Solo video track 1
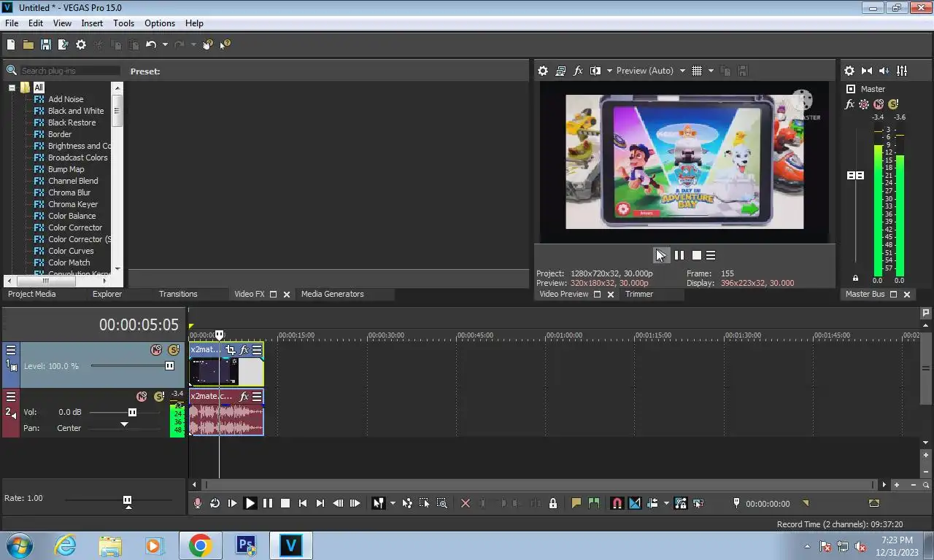 pos(174,350)
